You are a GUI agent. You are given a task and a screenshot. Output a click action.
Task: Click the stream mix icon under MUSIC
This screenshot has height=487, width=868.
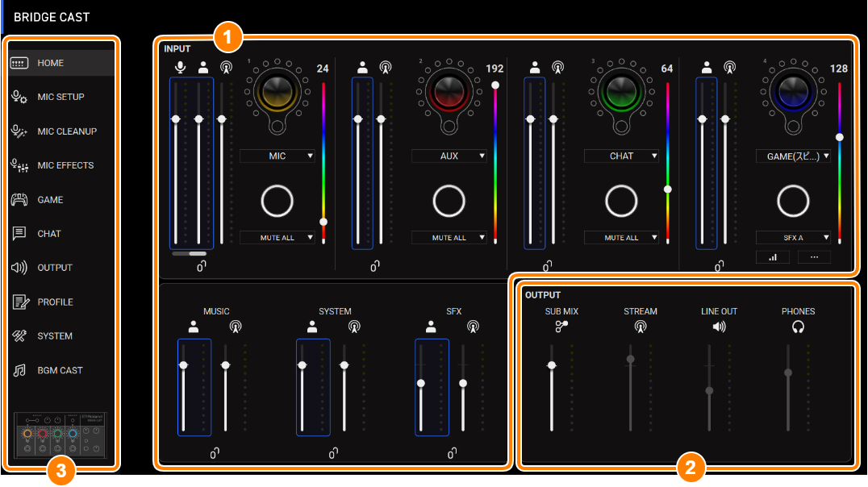tap(236, 327)
